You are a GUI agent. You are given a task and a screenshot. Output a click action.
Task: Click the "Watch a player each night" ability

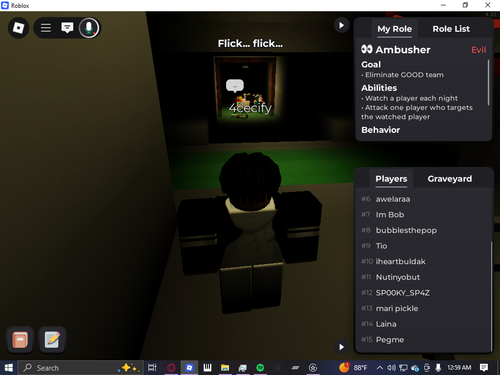[411, 98]
